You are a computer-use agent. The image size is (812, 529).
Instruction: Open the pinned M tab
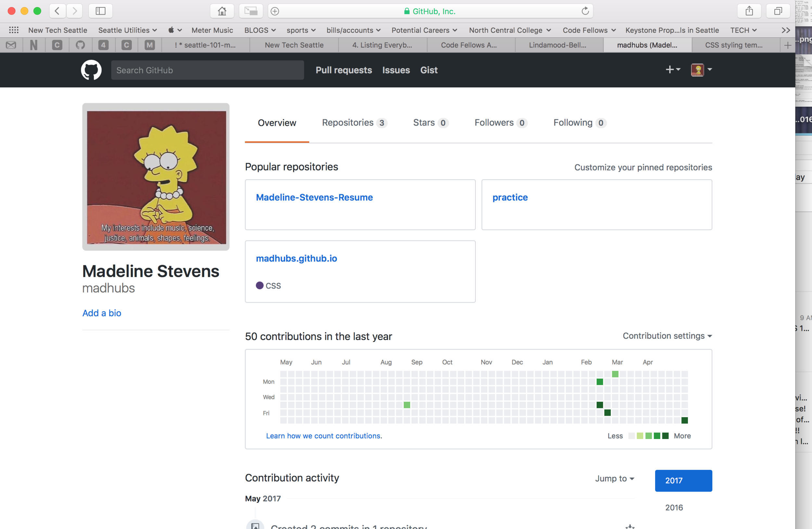click(x=149, y=45)
